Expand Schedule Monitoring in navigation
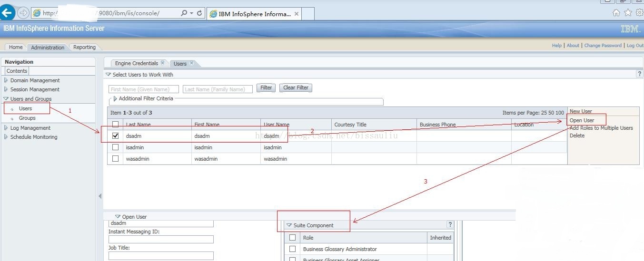Image resolution: width=644 pixels, height=261 pixels. (x=6, y=137)
